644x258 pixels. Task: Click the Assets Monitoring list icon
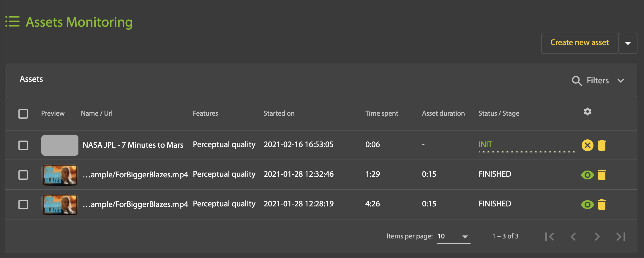coord(12,22)
